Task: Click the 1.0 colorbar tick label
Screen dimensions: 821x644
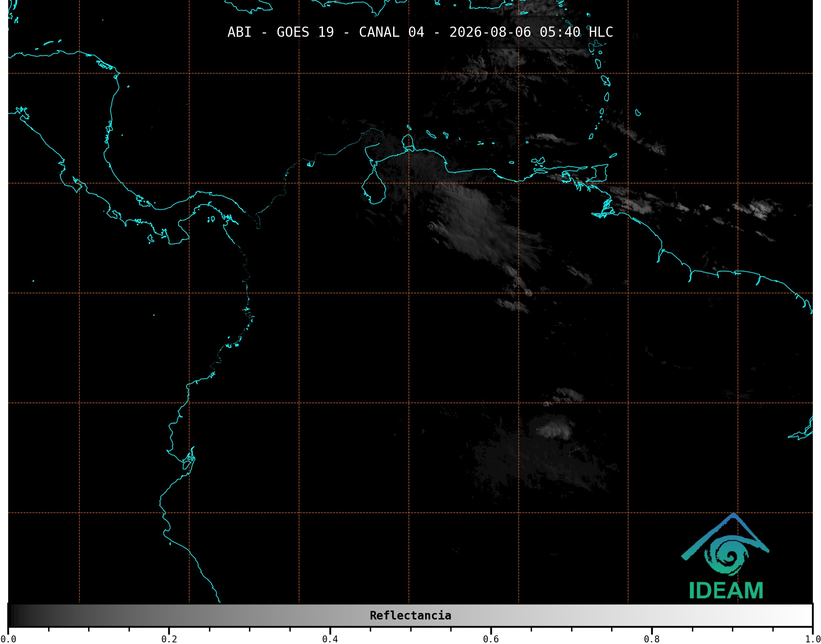Action: pyautogui.click(x=812, y=639)
